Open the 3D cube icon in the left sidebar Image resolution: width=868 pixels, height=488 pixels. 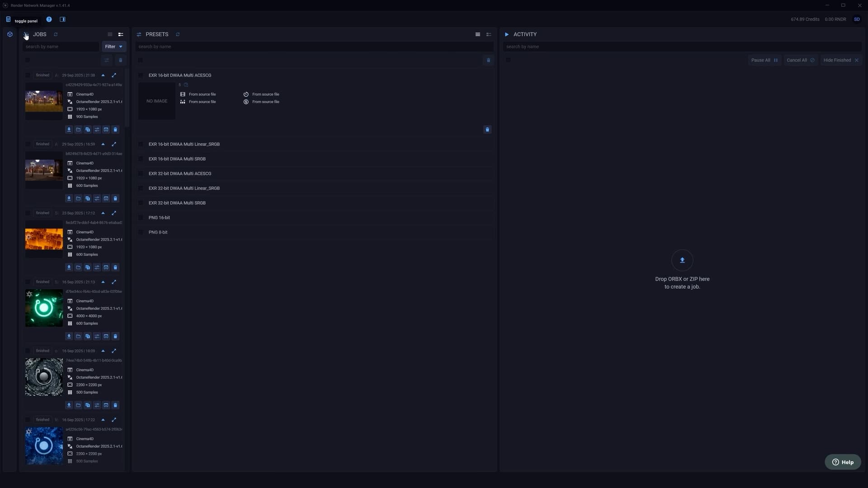coord(10,34)
